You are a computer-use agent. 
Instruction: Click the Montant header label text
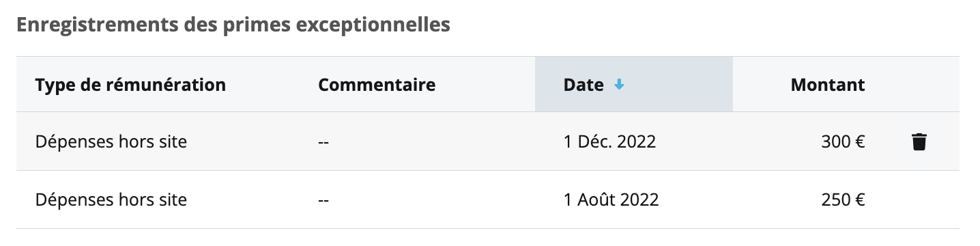tap(828, 85)
